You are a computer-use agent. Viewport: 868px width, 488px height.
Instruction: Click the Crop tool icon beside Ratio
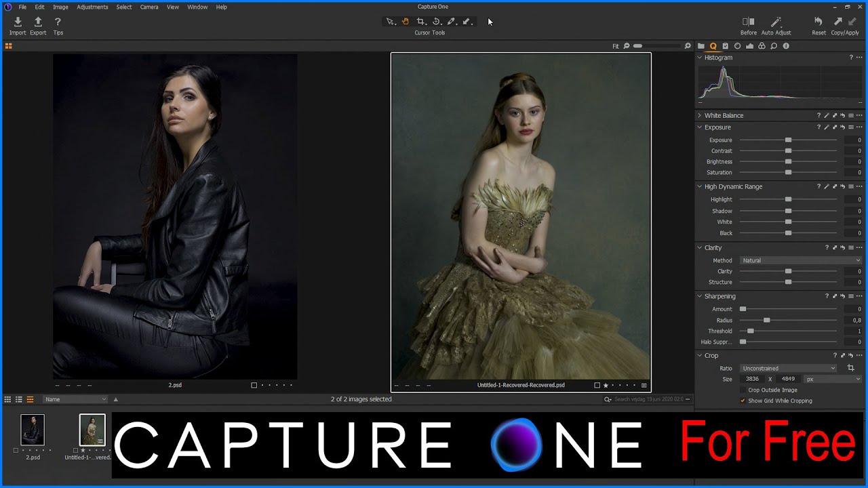point(851,368)
